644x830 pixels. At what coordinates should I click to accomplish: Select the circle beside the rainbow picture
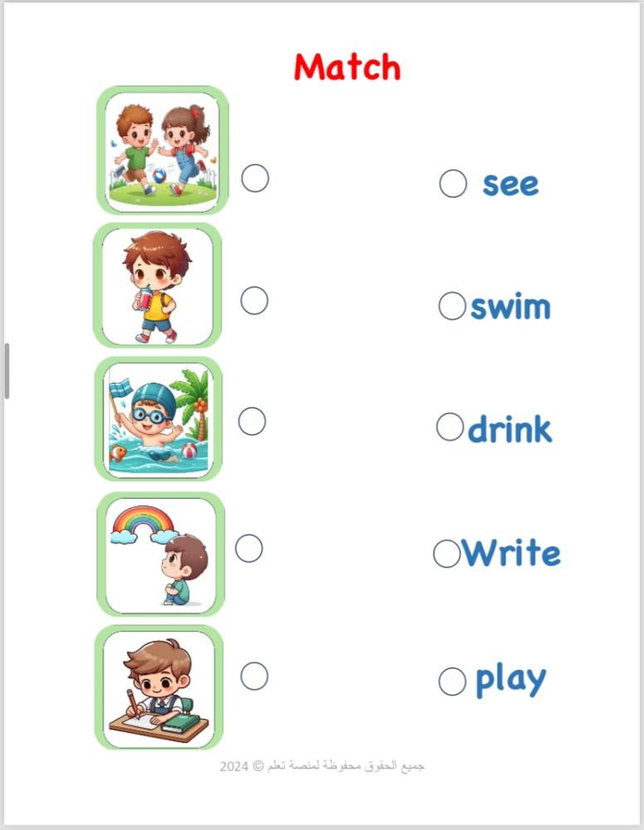249,549
